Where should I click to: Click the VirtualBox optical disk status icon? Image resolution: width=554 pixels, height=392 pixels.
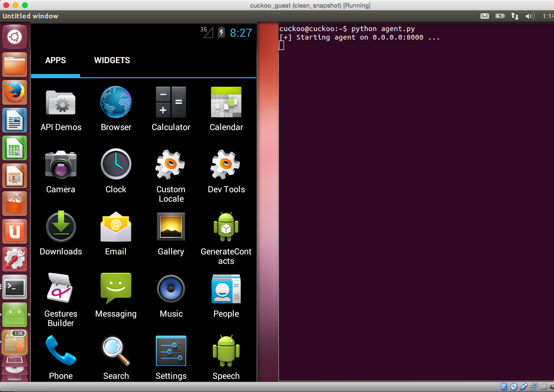(513, 387)
